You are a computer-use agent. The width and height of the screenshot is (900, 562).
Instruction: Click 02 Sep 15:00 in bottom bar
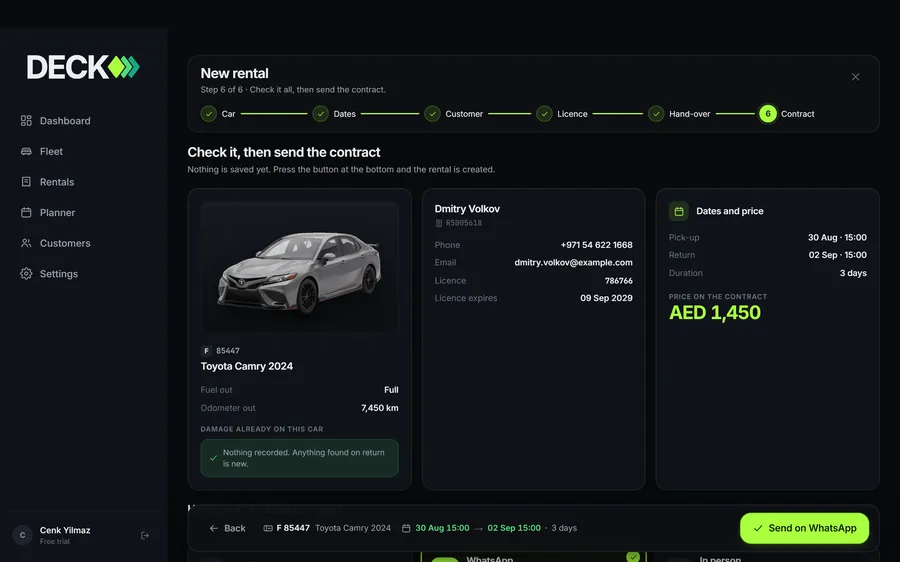click(514, 528)
